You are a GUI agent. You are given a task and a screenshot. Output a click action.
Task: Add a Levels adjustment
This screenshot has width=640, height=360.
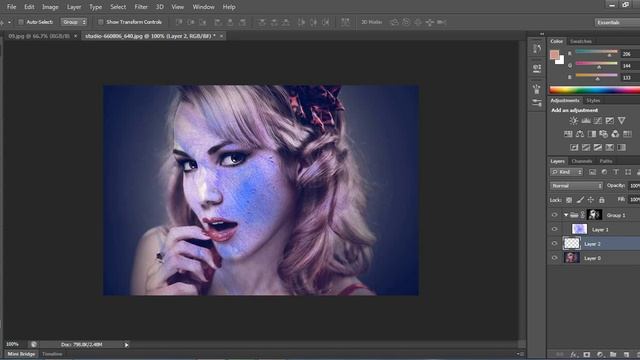pyautogui.click(x=586, y=120)
